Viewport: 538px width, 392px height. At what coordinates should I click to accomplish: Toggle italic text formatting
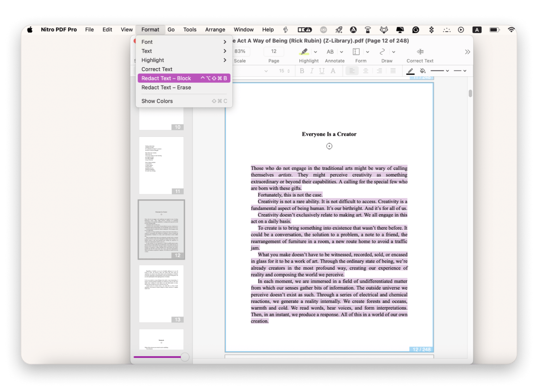click(x=311, y=71)
